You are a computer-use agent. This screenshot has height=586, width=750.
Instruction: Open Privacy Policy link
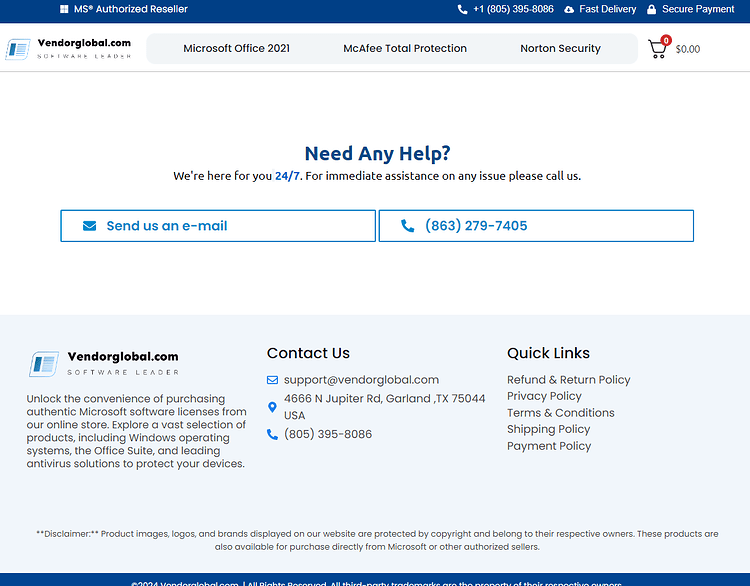(544, 396)
